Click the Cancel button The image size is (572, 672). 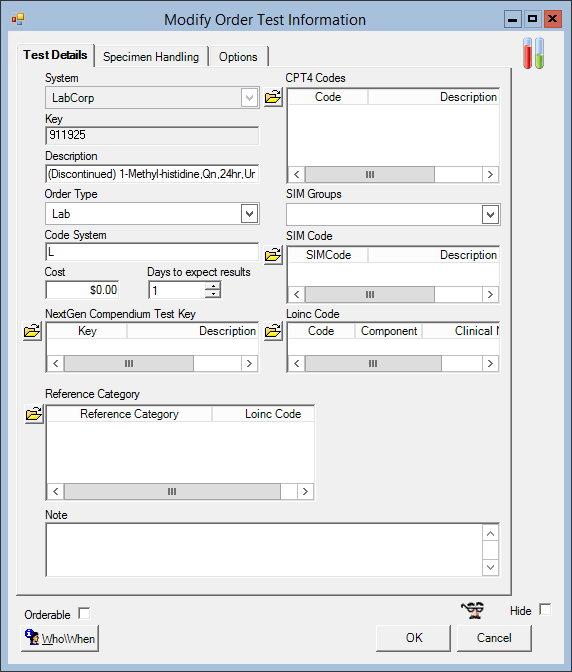click(494, 638)
